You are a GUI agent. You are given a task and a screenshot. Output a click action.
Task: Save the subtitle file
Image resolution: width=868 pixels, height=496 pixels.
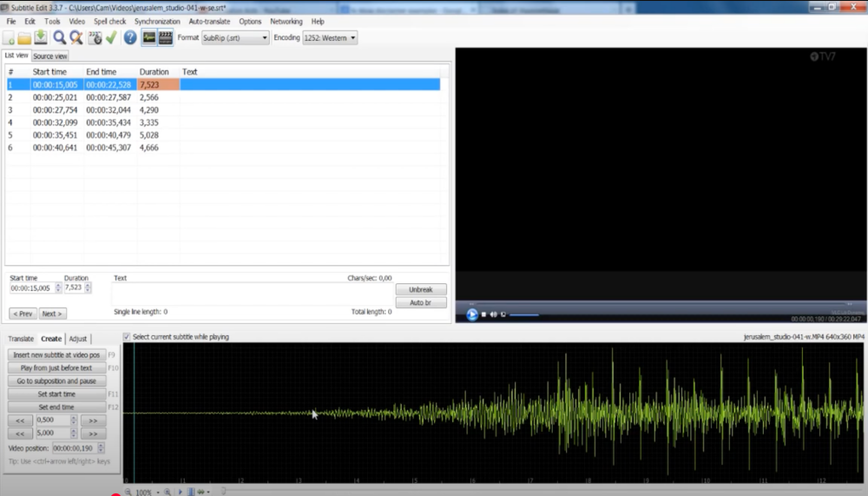point(41,37)
